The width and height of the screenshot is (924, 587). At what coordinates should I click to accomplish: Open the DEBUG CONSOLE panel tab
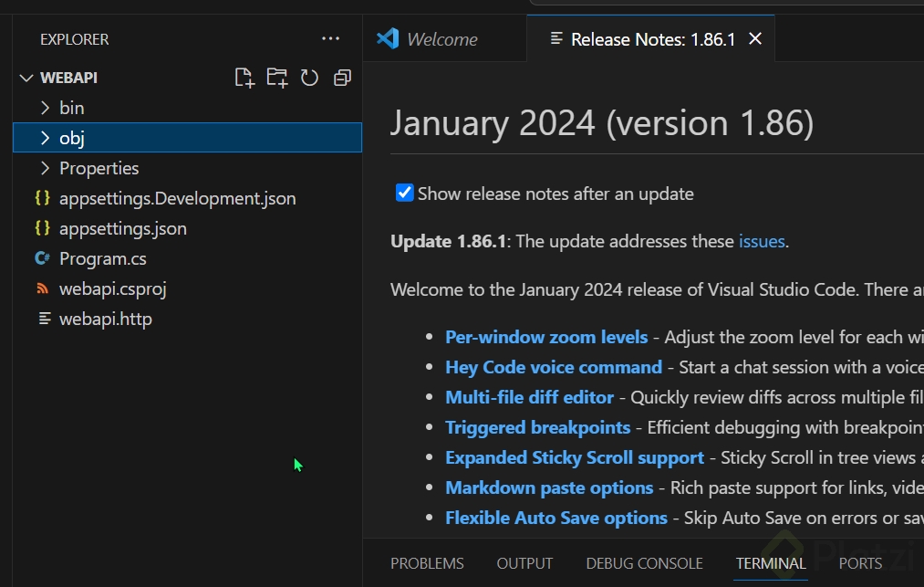[644, 563]
